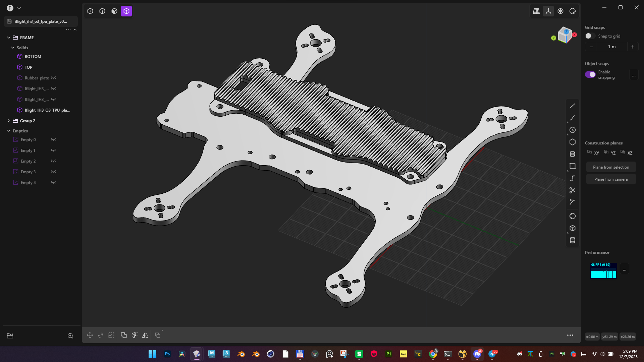Choose the Cylinder solid tool
Screen dimensions: 644x362
572,240
